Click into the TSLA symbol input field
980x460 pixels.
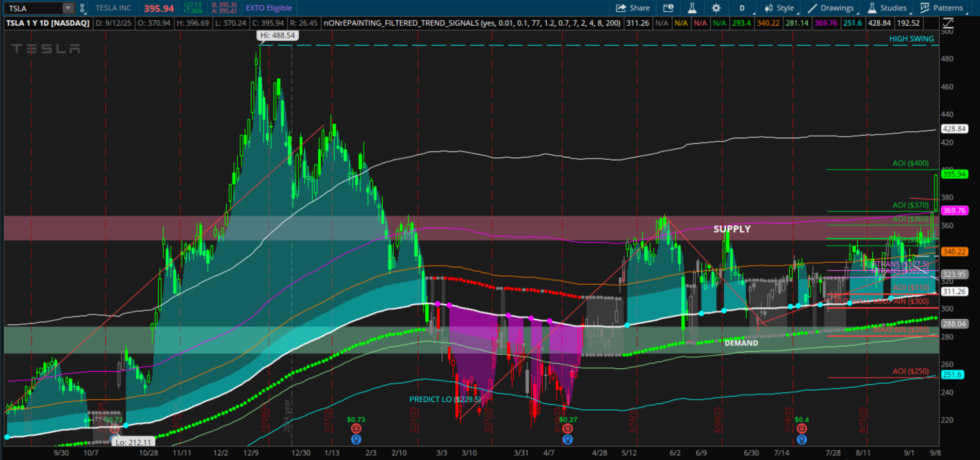(x=34, y=8)
